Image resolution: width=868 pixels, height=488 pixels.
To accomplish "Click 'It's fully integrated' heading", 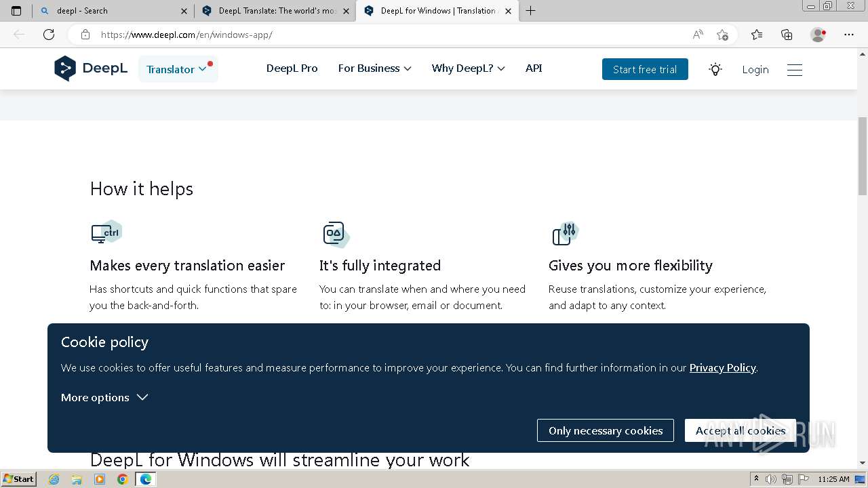I will pyautogui.click(x=380, y=265).
